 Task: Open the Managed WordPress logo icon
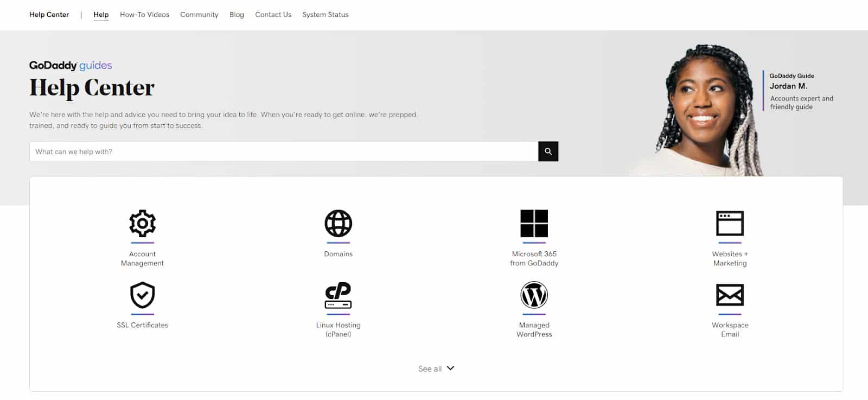pyautogui.click(x=534, y=295)
